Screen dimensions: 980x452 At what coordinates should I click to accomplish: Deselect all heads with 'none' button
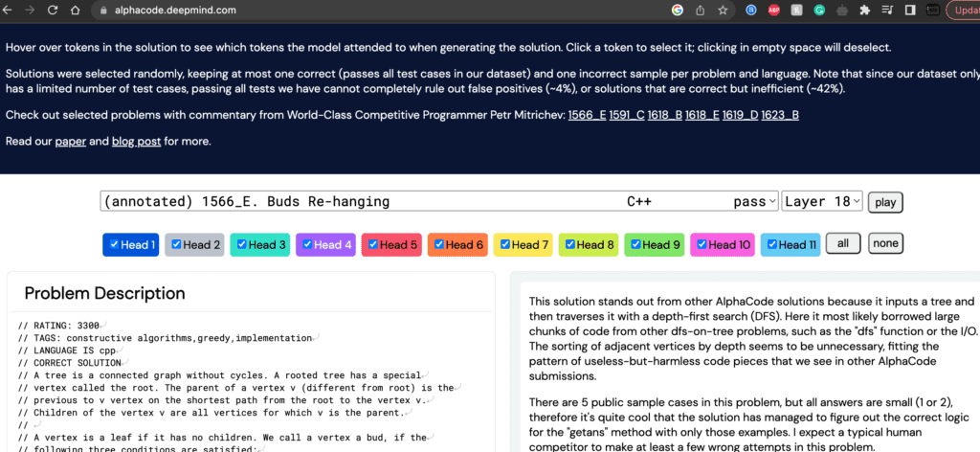click(885, 244)
